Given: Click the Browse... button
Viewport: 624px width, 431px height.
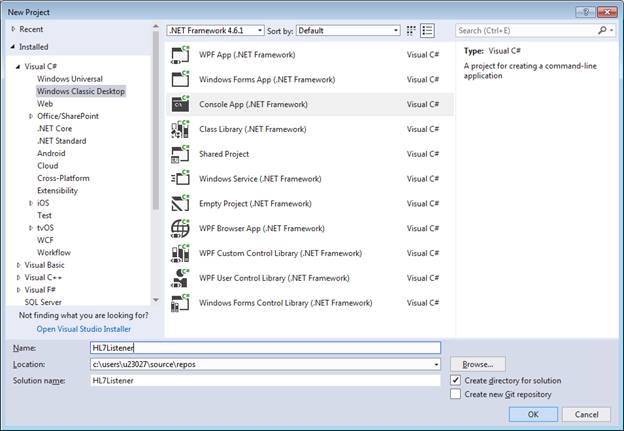Looking at the screenshot, I should click(x=478, y=364).
